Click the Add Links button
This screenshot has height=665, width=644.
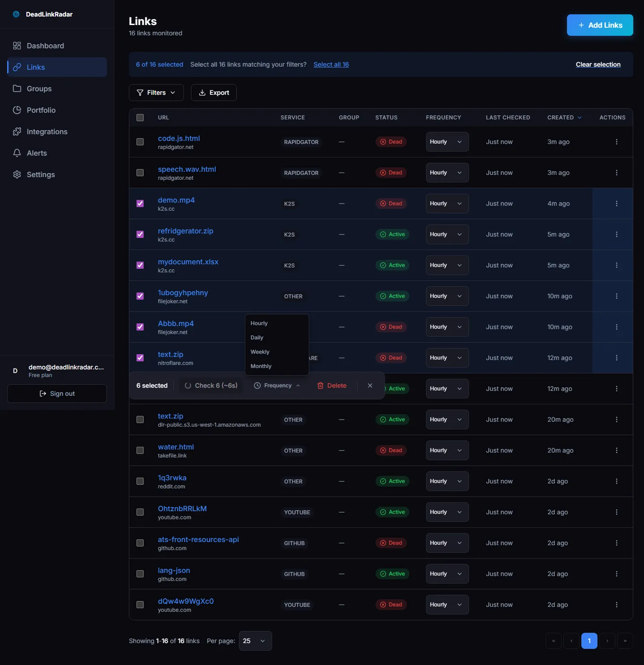coord(600,25)
